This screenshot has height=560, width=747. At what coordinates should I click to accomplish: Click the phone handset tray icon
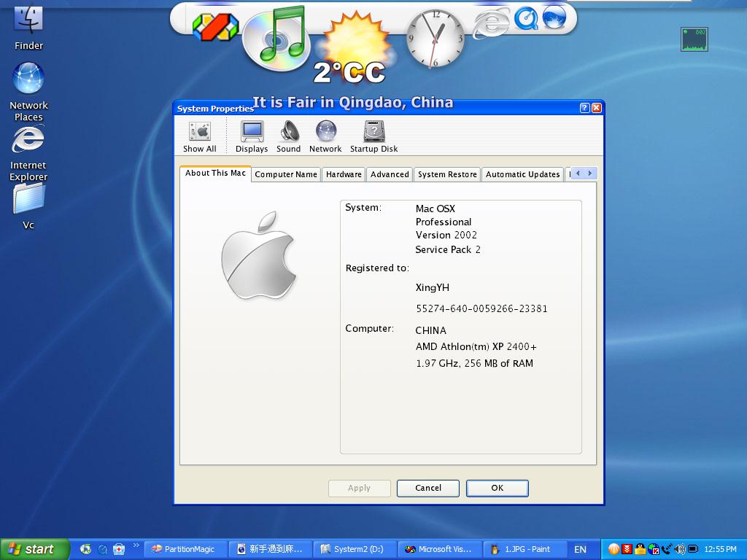coord(667,549)
